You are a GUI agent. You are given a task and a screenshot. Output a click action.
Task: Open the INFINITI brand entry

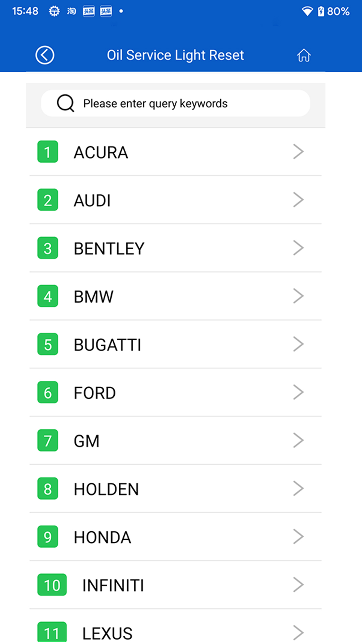(x=113, y=585)
